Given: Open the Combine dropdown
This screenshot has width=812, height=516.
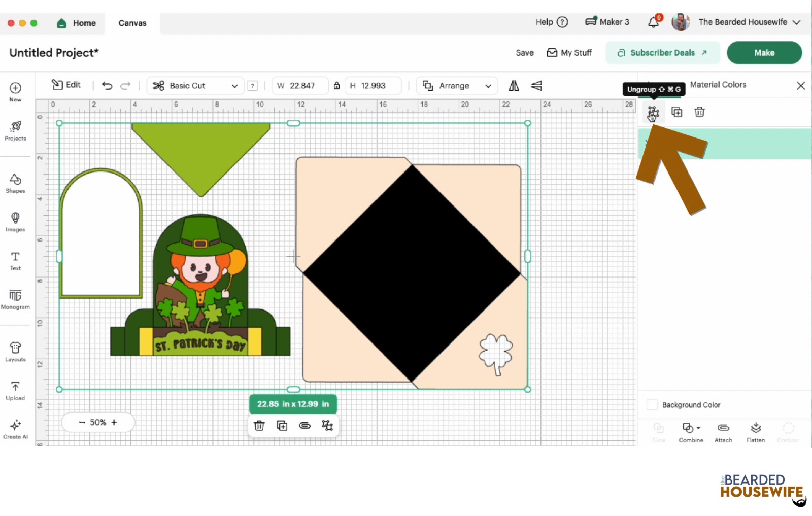Looking at the screenshot, I should pos(691,431).
